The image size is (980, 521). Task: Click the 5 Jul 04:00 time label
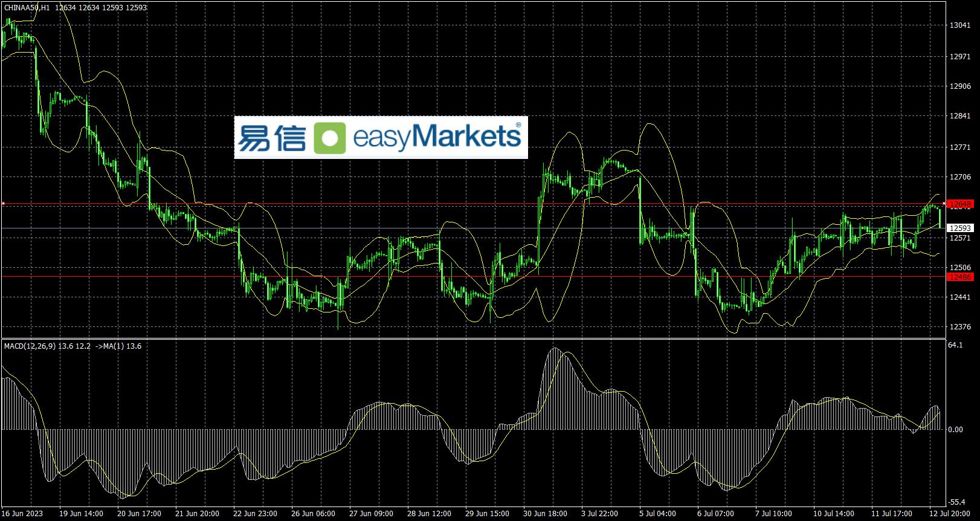[x=657, y=514]
